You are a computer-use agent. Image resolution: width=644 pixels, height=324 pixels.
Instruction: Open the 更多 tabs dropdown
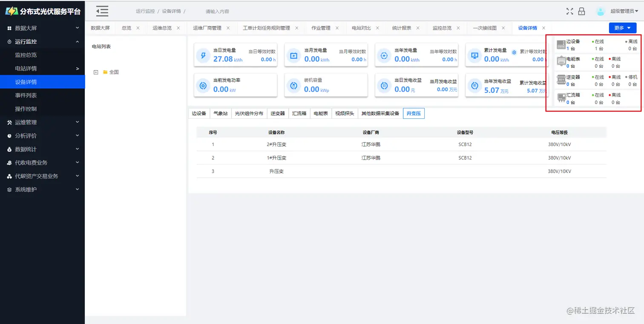tap(622, 28)
